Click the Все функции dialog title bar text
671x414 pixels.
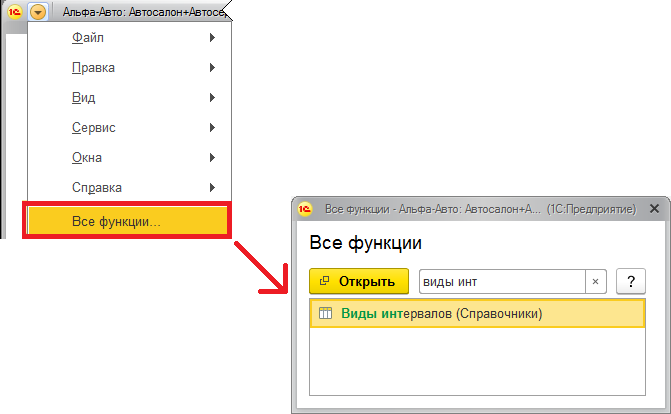point(481,209)
